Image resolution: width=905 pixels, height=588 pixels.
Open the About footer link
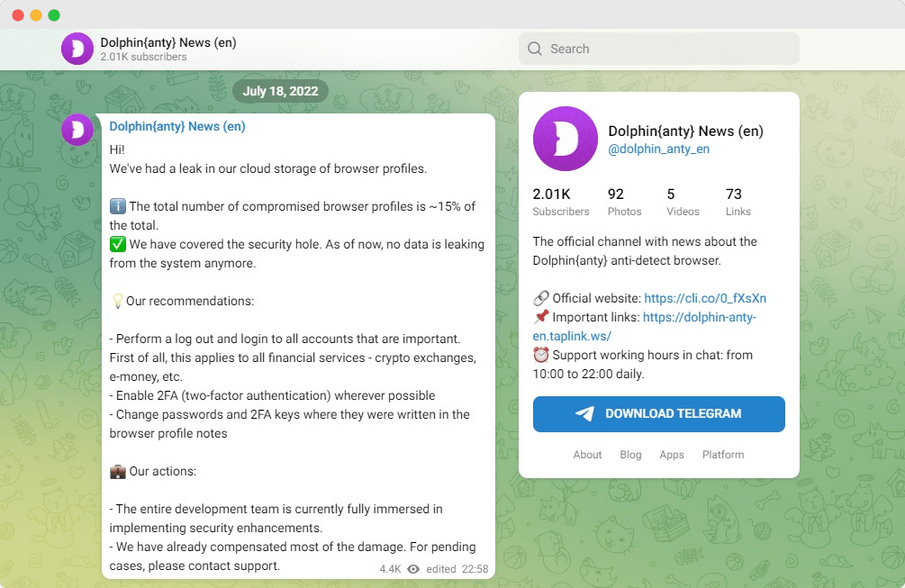click(x=587, y=455)
